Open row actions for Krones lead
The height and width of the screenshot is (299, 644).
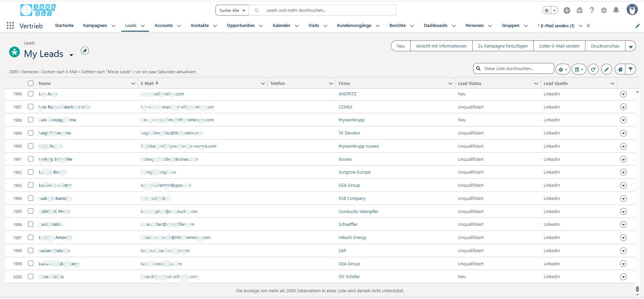point(623,159)
